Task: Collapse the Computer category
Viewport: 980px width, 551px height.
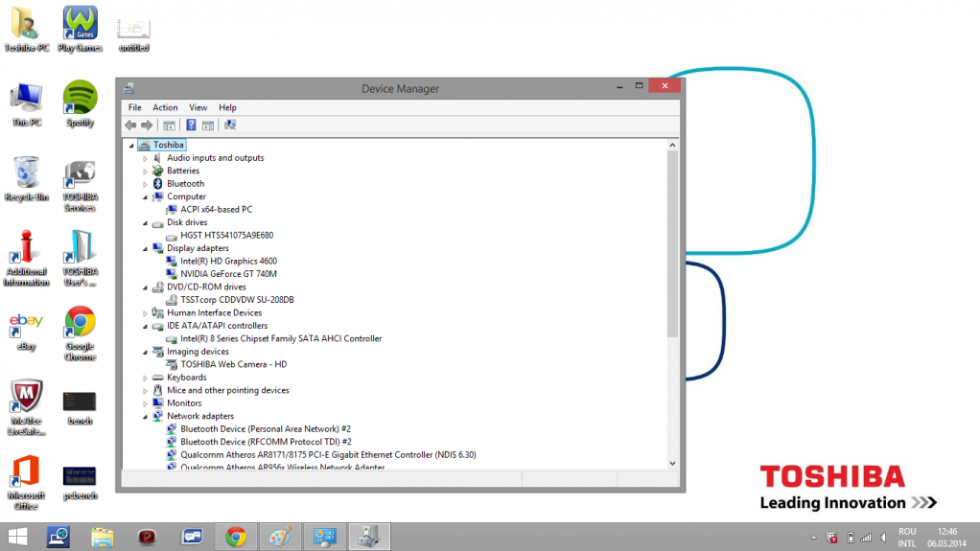Action: pos(145,196)
